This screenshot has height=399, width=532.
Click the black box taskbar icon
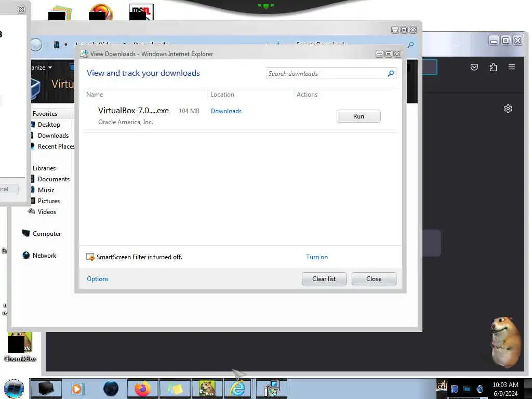click(46, 389)
